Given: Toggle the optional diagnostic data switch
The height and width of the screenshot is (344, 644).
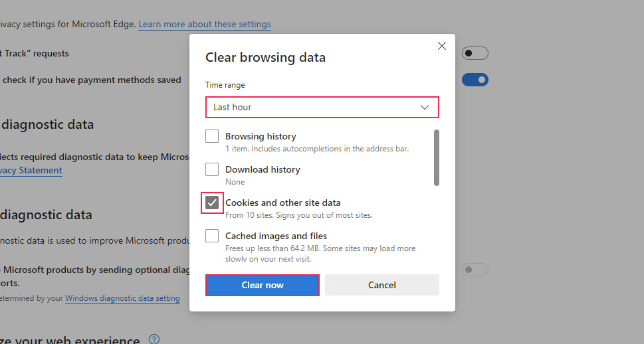Looking at the screenshot, I should coord(475,269).
